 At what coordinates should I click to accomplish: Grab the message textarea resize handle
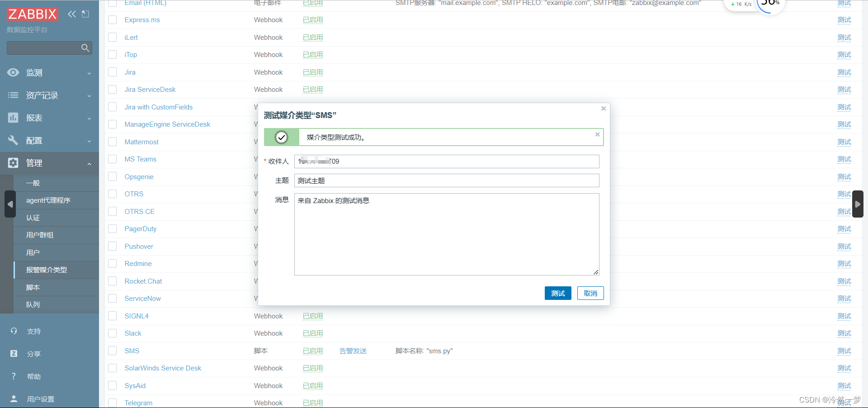click(x=596, y=272)
